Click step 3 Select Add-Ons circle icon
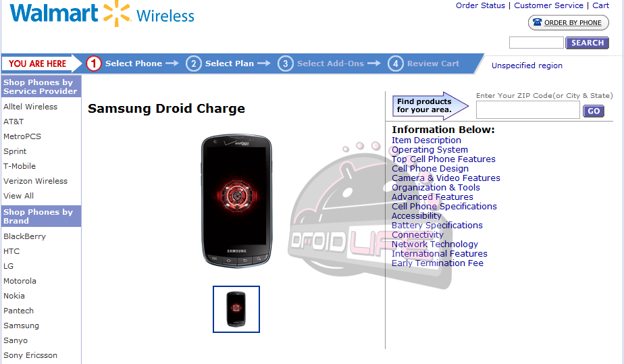The width and height of the screenshot is (624, 364). point(286,63)
